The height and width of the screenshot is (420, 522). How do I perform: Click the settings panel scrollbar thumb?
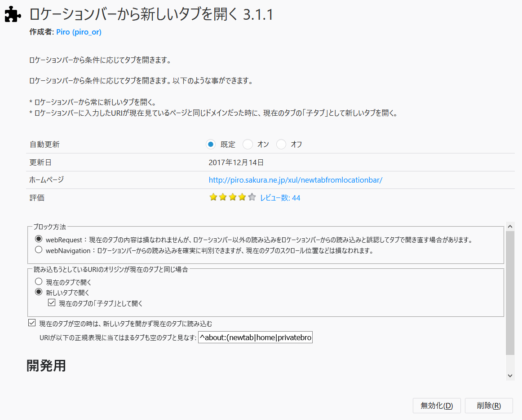(x=510, y=292)
